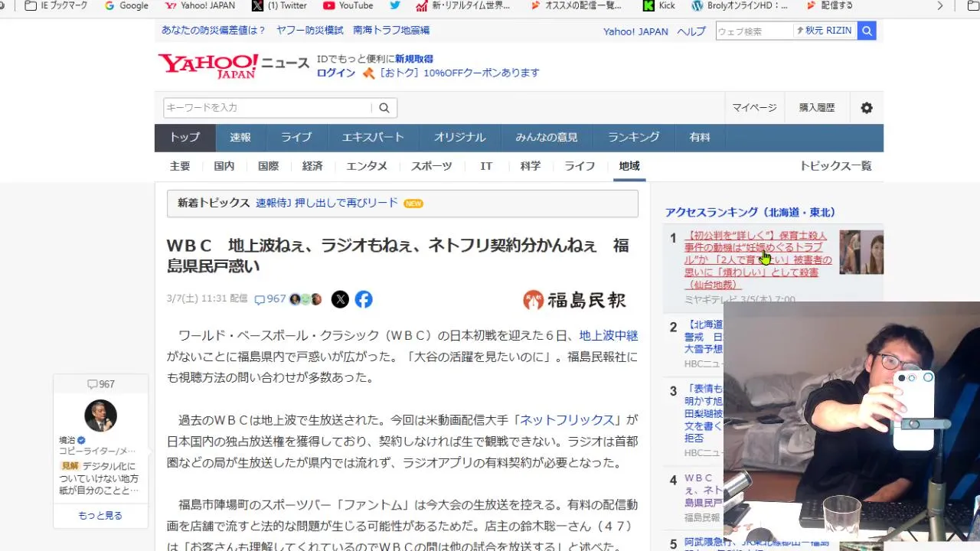980x551 pixels.
Task: Open thumbnail of ranking item 1
Action: 861,253
